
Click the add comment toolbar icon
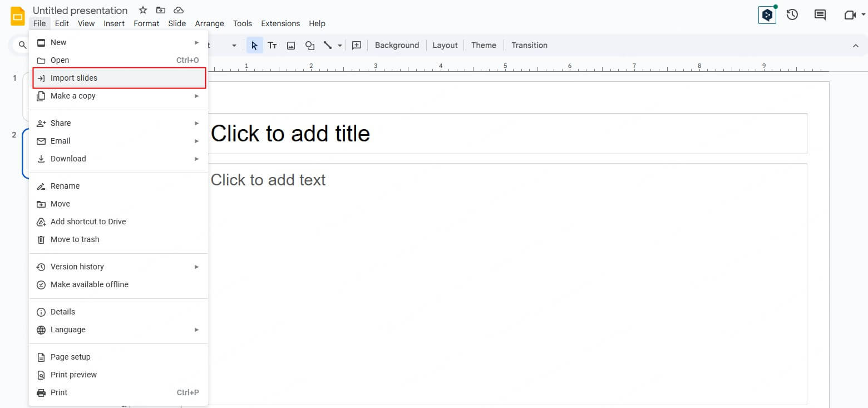(x=357, y=46)
